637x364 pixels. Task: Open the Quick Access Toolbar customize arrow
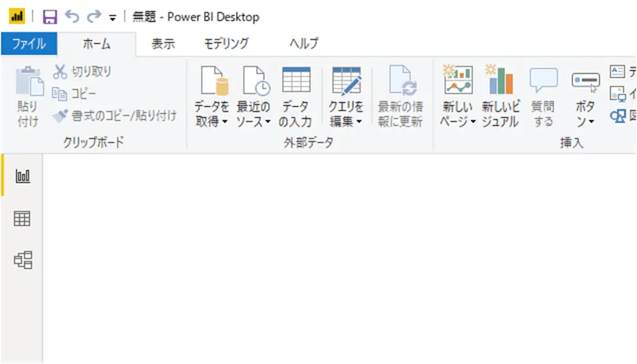point(113,18)
